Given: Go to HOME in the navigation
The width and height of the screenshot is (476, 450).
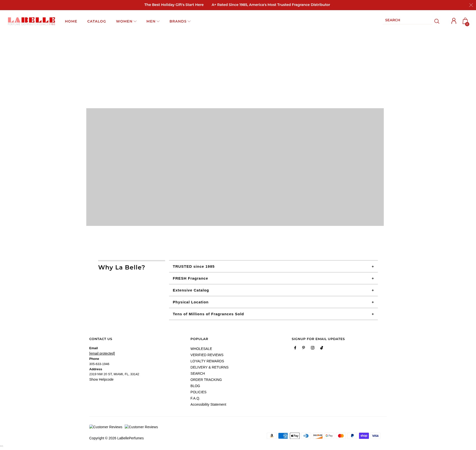Looking at the screenshot, I should (x=71, y=21).
